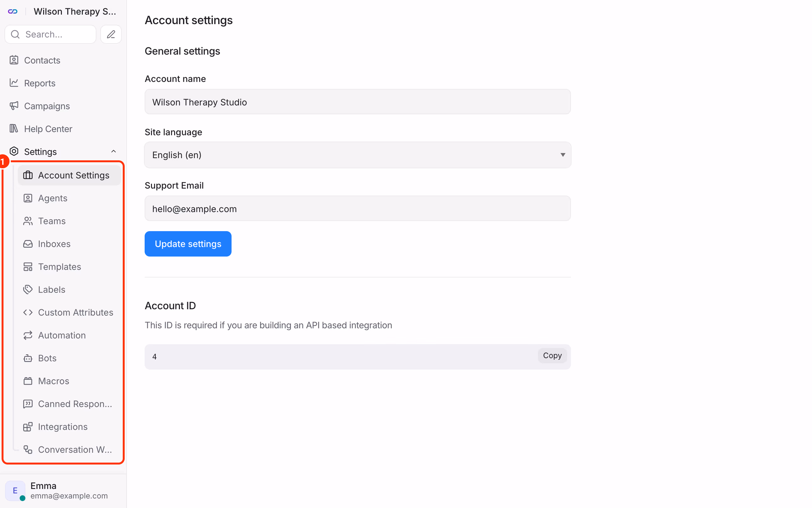Image resolution: width=812 pixels, height=508 pixels.
Task: Click the Support Email input field
Action: [358, 209]
